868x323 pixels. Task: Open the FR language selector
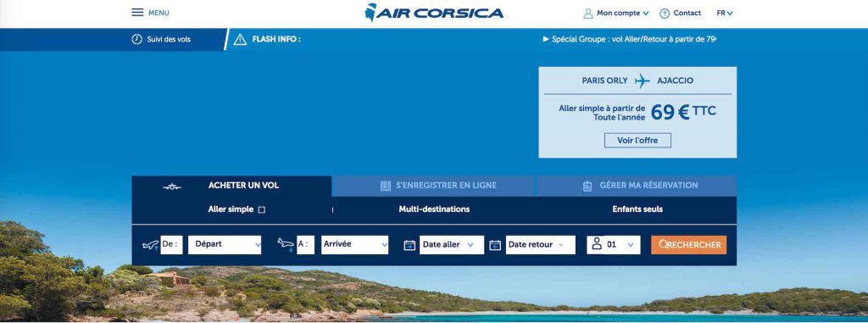pyautogui.click(x=725, y=13)
